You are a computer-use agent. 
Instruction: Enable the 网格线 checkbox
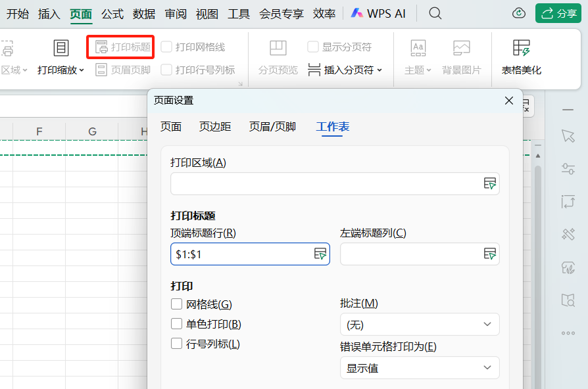coord(176,304)
